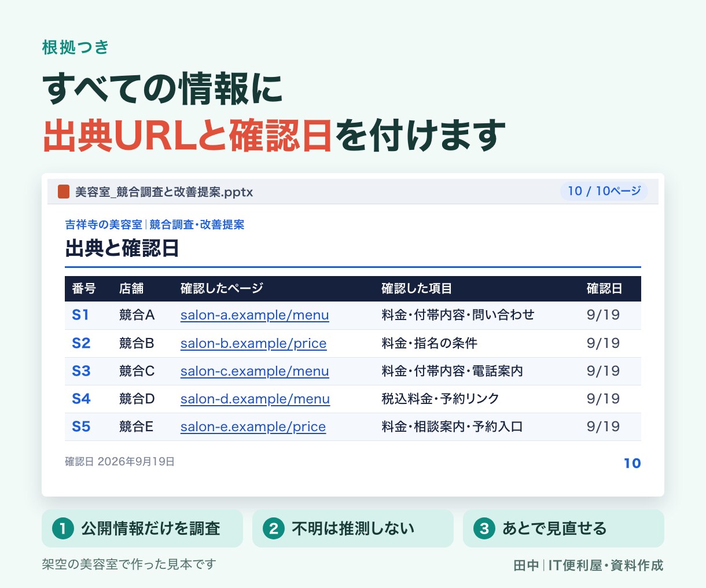The width and height of the screenshot is (706, 588).
Task: Click the 吉祥寺の美容室 breadcrumb text
Action: 104,225
